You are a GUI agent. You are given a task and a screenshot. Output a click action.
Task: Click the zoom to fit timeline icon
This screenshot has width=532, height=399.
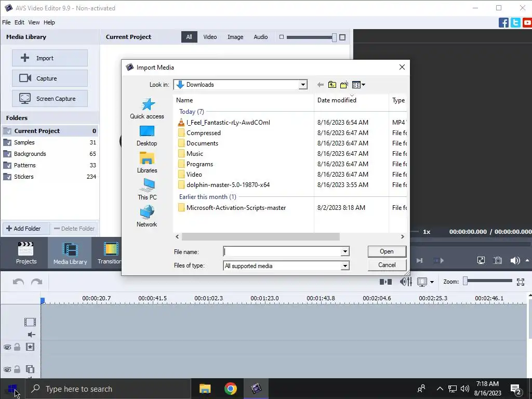click(521, 282)
